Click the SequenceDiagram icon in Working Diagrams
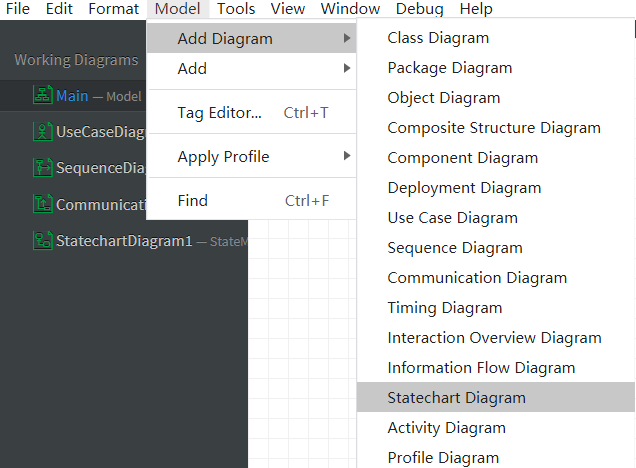636x468 pixels. tap(42, 167)
